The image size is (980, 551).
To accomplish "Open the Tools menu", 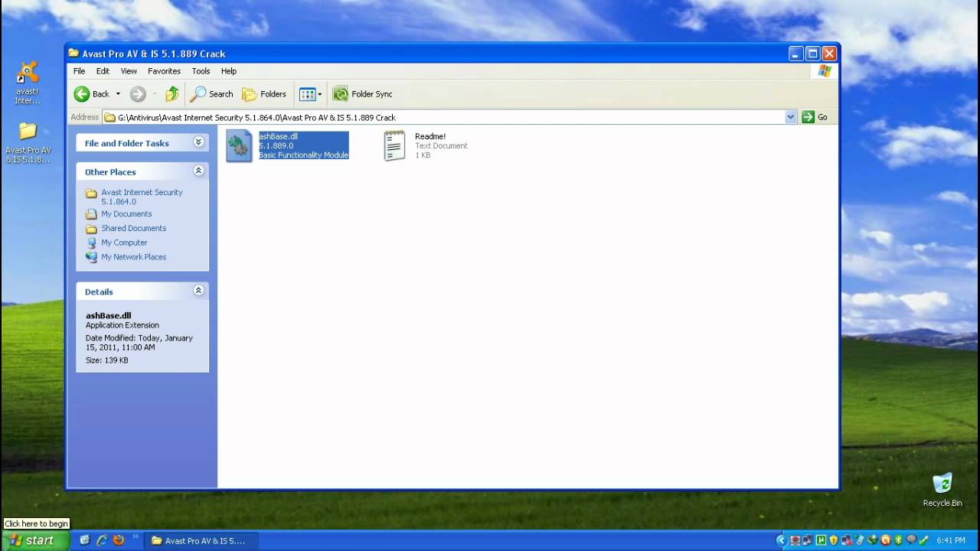I will (x=201, y=71).
